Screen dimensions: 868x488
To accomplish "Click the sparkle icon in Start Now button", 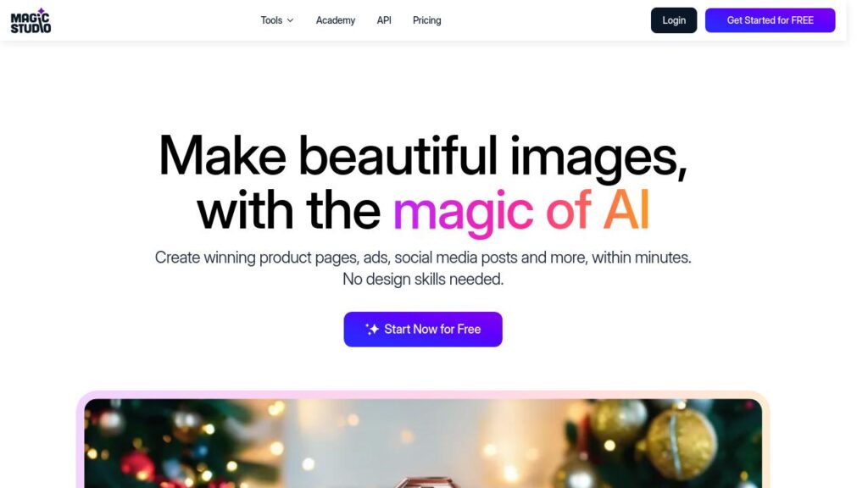I will (372, 330).
